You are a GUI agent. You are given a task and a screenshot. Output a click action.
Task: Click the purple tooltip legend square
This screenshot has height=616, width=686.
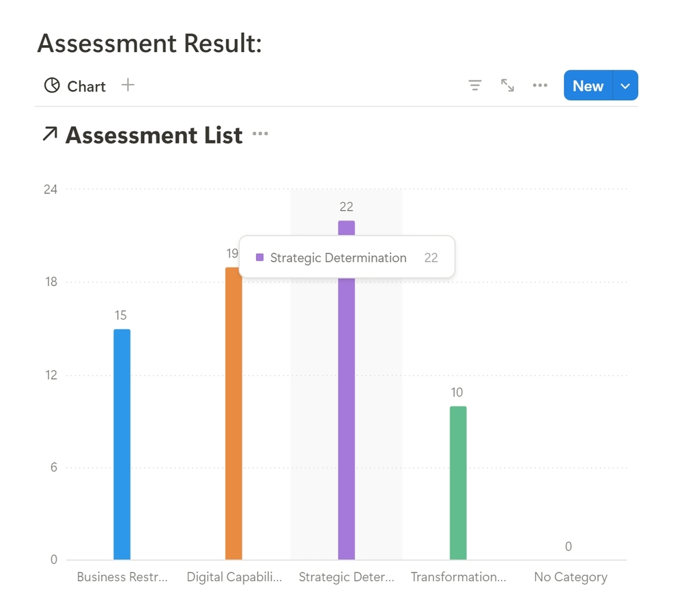click(x=259, y=257)
